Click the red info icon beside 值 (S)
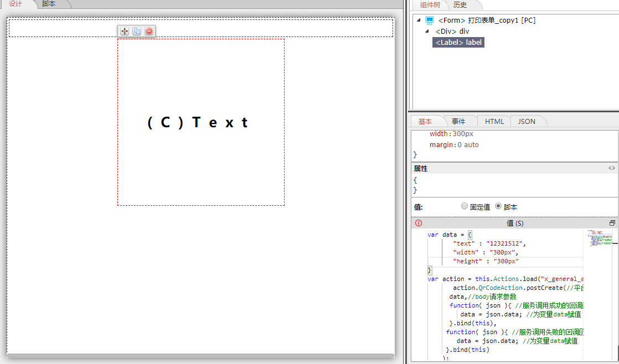 coord(419,223)
